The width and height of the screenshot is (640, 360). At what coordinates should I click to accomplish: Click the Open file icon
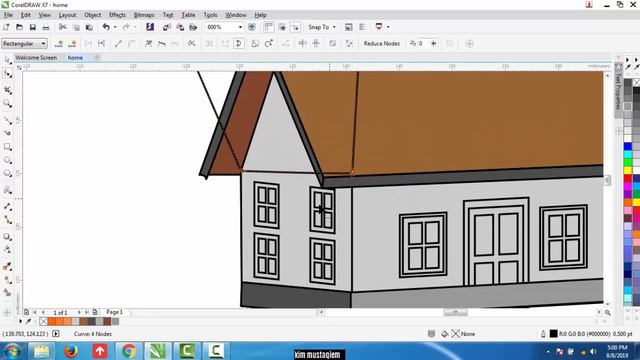pos(19,27)
